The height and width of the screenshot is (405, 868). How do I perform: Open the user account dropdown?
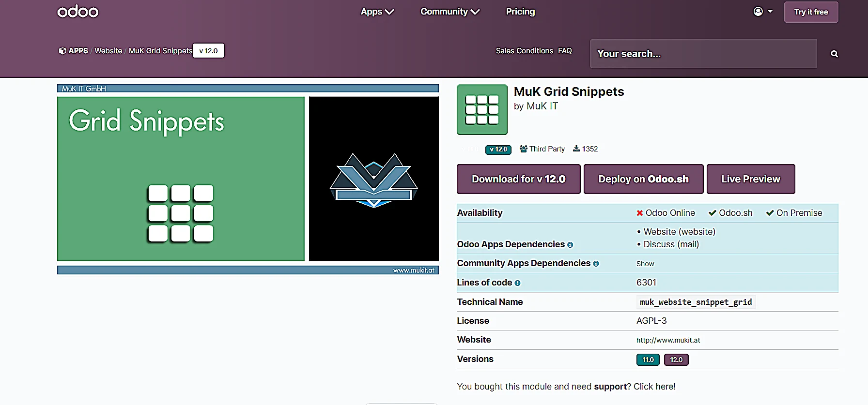tap(763, 12)
